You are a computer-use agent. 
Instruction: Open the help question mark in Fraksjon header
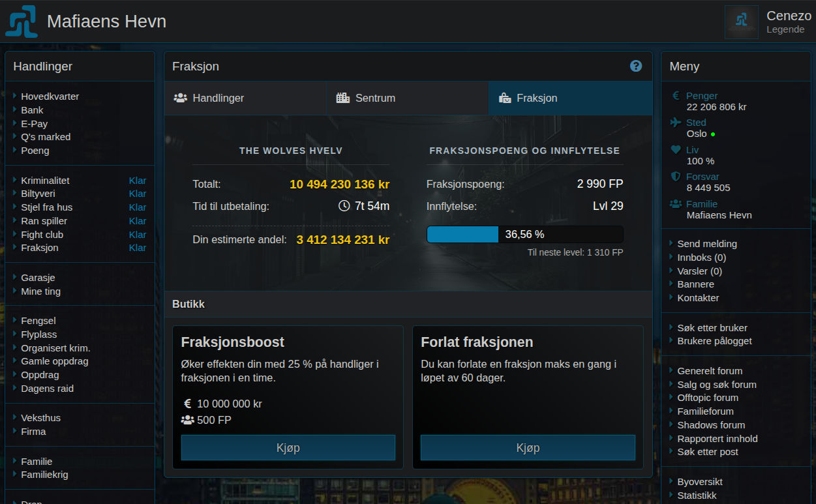coord(636,66)
